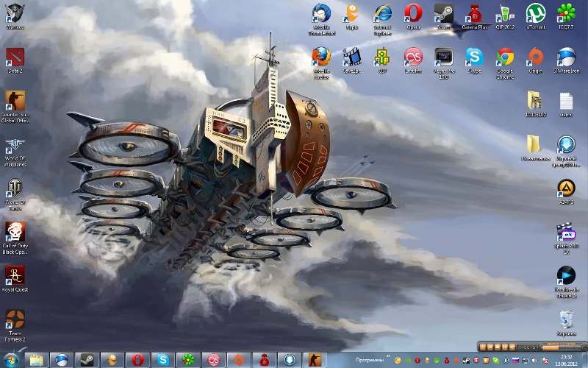Skip to next track in the mini player
Screen dimensions: 588x368
(512, 347)
